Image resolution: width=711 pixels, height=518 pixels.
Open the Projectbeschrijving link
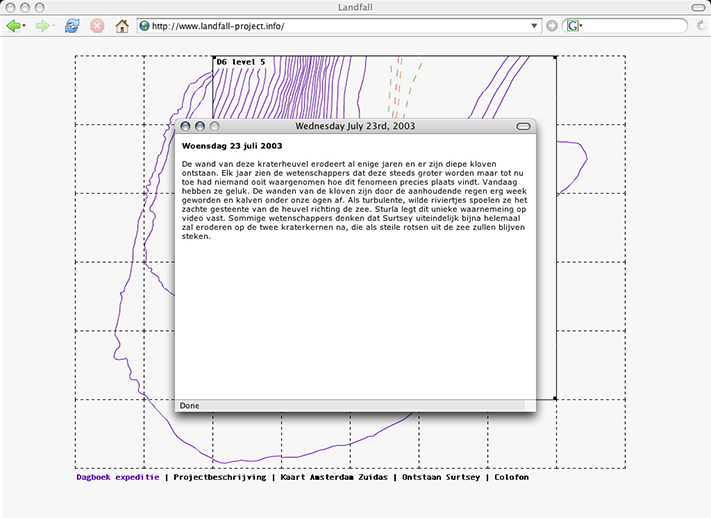219,477
